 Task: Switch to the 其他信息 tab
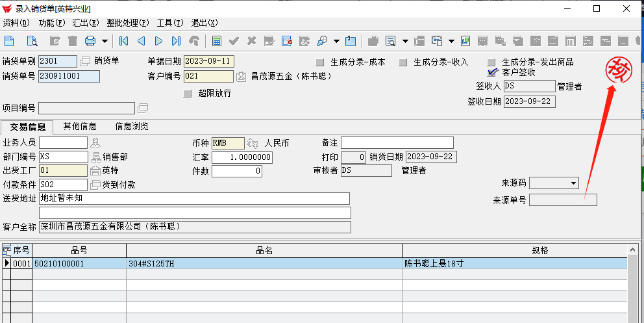click(x=80, y=126)
